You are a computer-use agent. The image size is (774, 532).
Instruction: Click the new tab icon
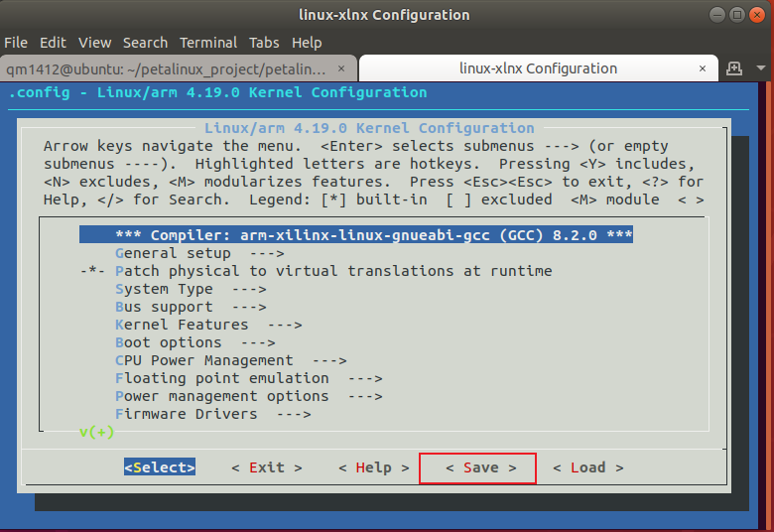pyautogui.click(x=734, y=68)
